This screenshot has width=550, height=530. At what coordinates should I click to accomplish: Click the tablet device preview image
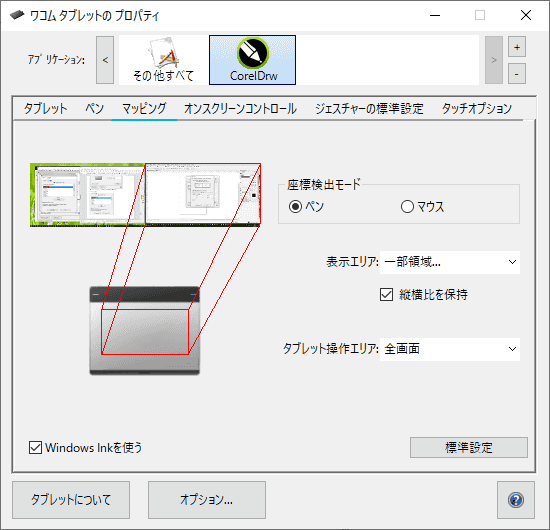[x=145, y=331]
